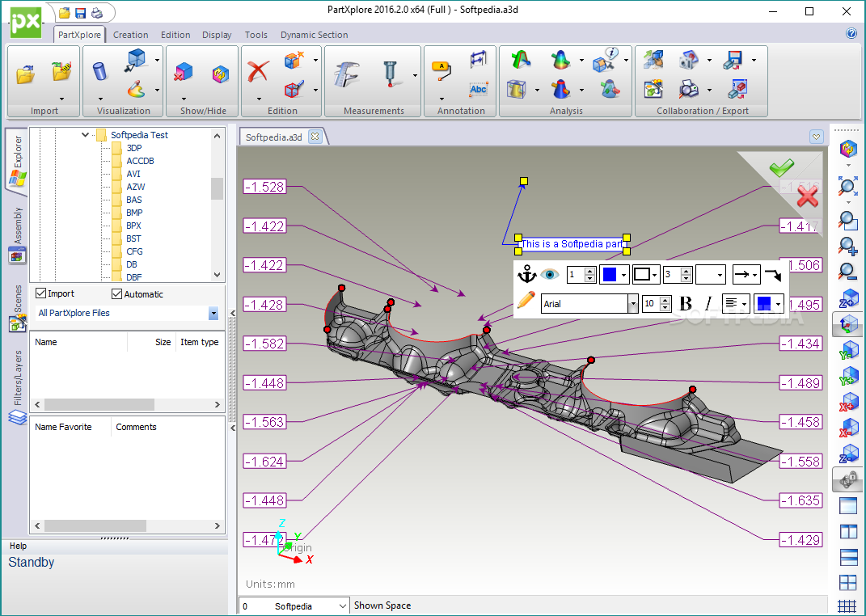Image resolution: width=866 pixels, height=616 pixels.
Task: Click the yellow label annotation icon
Action: [441, 71]
